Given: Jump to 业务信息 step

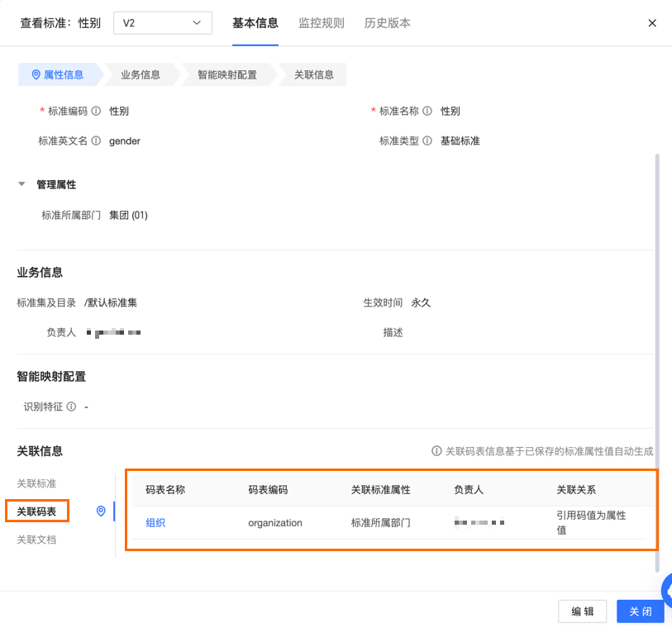Looking at the screenshot, I should pos(141,74).
